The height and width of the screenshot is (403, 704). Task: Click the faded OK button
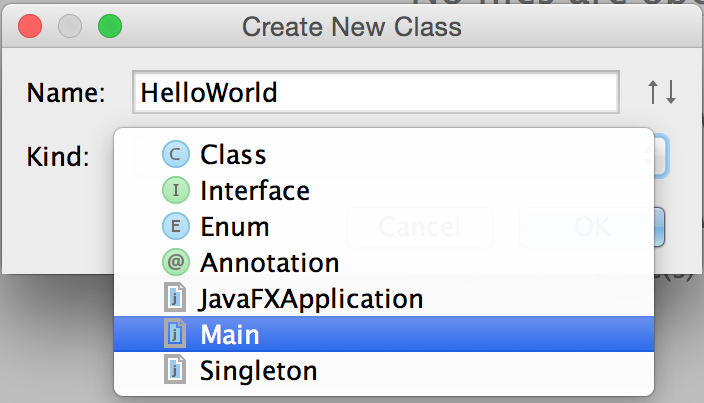pyautogui.click(x=592, y=227)
